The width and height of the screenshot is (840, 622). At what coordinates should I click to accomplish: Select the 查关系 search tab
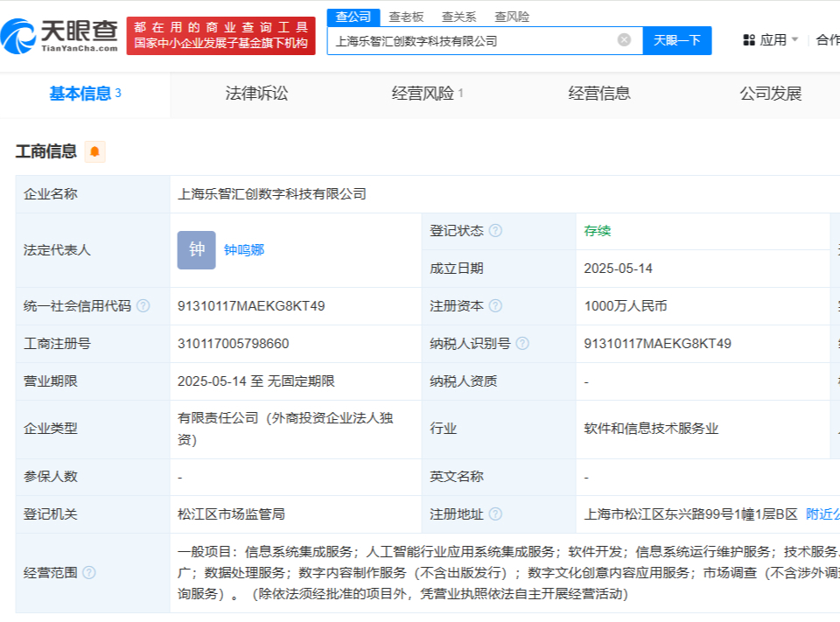pyautogui.click(x=458, y=17)
